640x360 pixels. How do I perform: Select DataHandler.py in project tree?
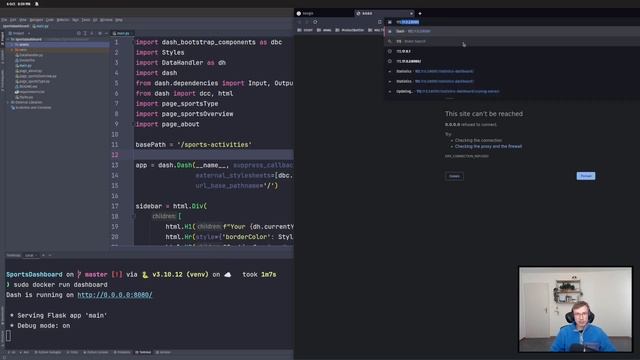pos(29,55)
